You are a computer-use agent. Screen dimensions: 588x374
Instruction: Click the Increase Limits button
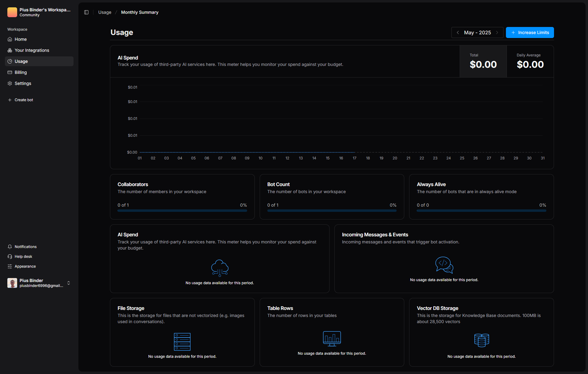530,32
